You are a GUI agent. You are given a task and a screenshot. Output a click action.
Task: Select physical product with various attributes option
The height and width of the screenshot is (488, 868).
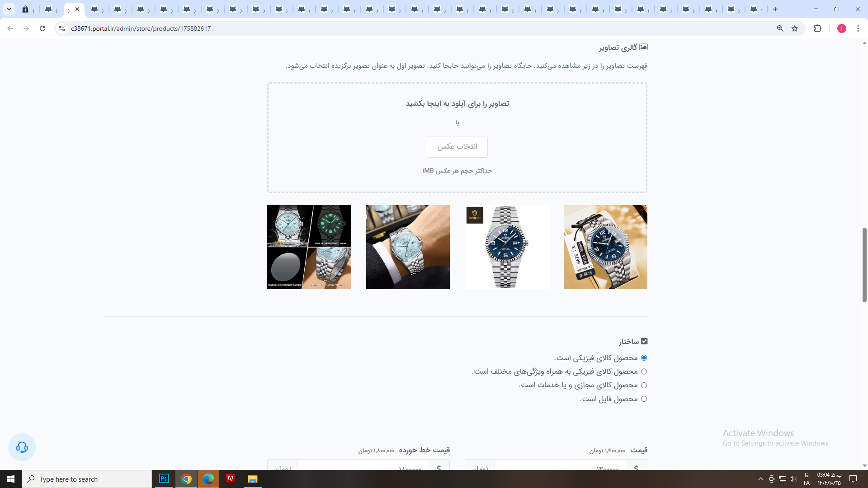[644, 371]
